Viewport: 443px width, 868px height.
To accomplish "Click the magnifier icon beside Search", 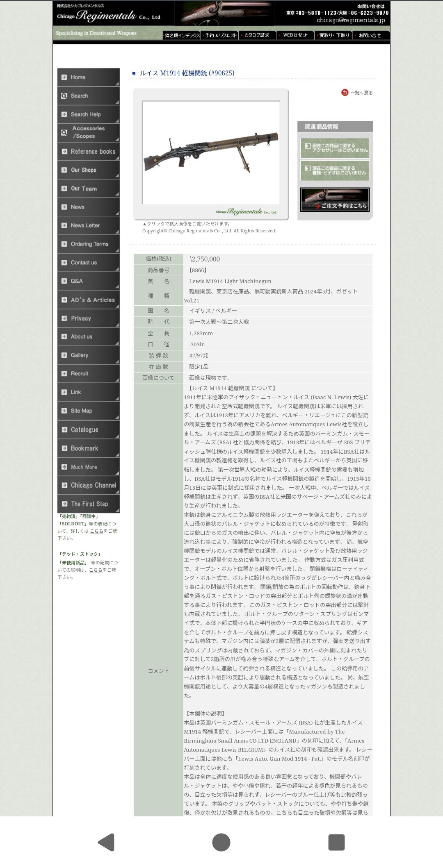I will (64, 96).
